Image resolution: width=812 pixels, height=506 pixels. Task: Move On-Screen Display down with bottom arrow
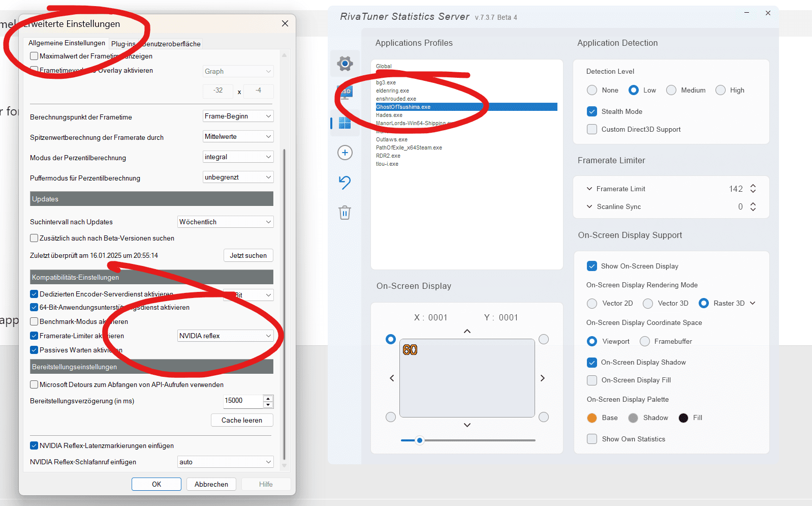[467, 425]
